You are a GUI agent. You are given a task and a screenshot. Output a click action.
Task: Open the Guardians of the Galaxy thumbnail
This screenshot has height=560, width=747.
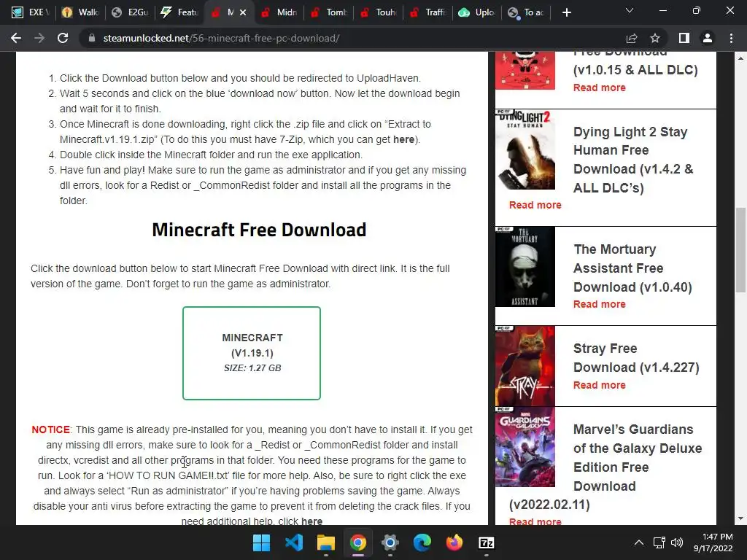tap(525, 447)
